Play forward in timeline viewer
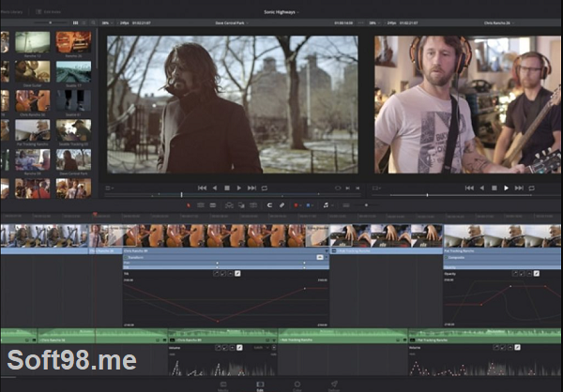Screen dimensions: 563x392 click(507, 188)
